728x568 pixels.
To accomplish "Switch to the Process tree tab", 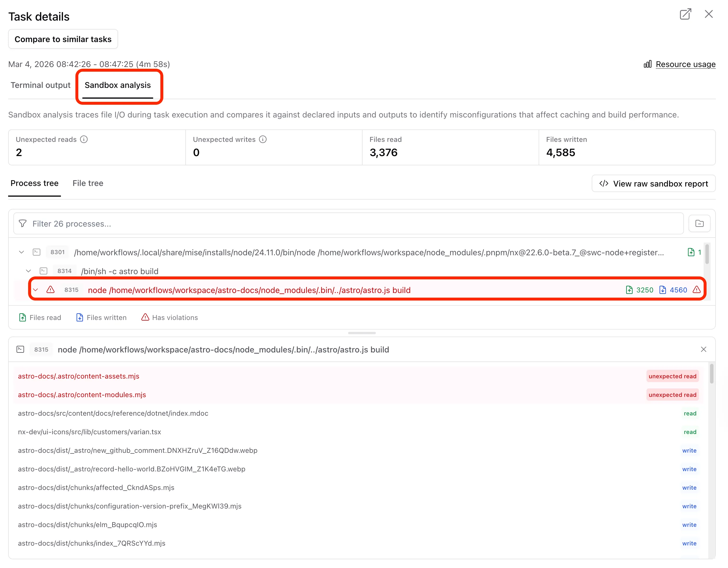I will click(34, 183).
